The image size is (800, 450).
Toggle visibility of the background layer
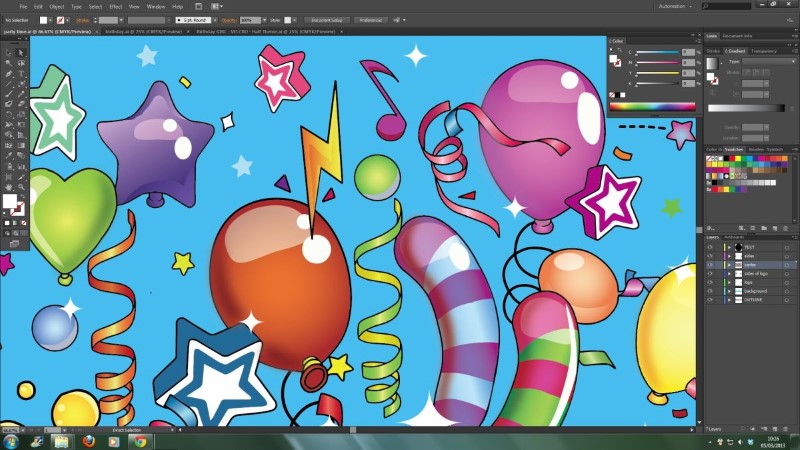710,290
